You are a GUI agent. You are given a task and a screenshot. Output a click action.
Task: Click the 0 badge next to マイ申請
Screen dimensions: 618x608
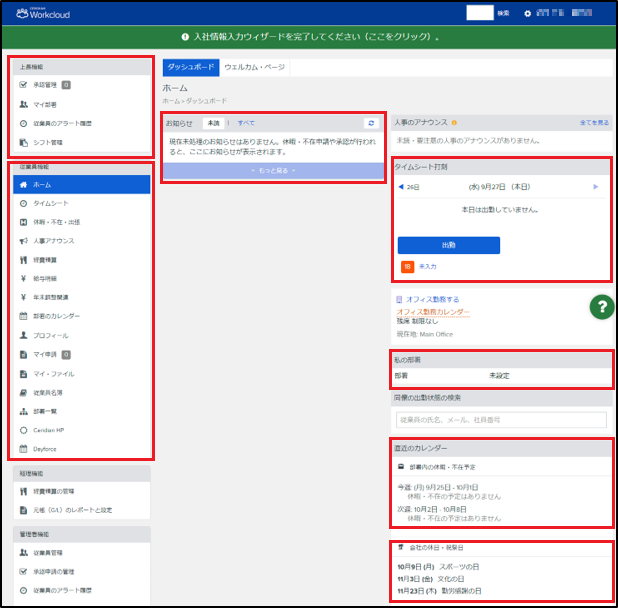[66, 355]
